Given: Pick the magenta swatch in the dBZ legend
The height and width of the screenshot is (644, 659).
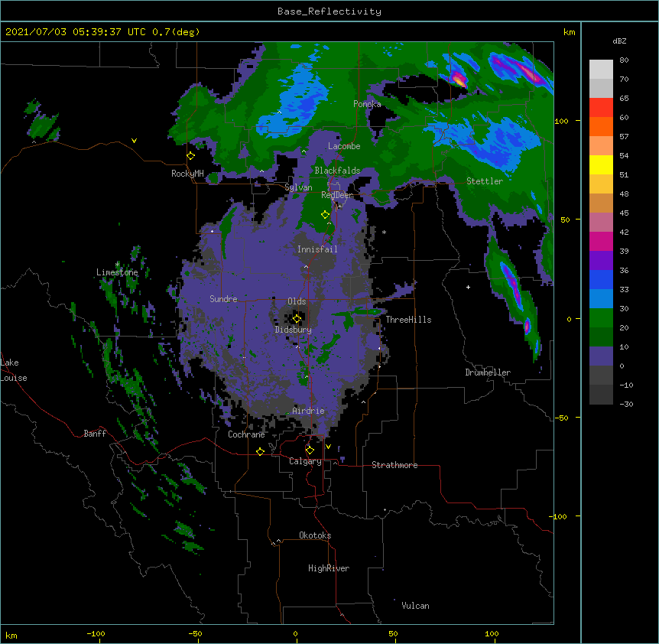Looking at the screenshot, I should pos(601,241).
